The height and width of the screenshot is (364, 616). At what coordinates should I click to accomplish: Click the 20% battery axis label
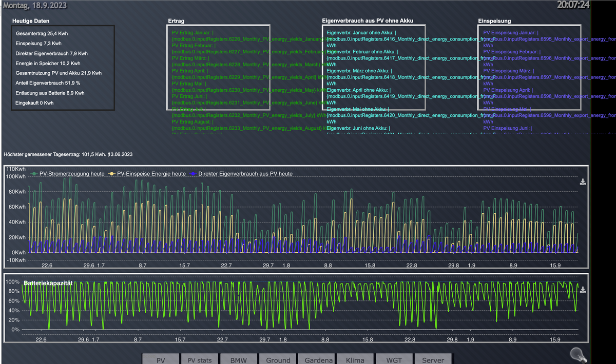[x=13, y=320]
